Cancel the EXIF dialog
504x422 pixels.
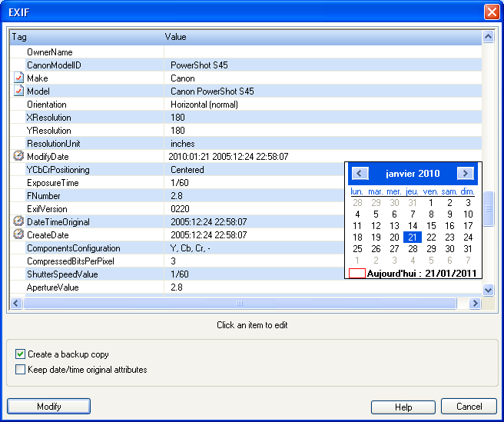point(469,406)
